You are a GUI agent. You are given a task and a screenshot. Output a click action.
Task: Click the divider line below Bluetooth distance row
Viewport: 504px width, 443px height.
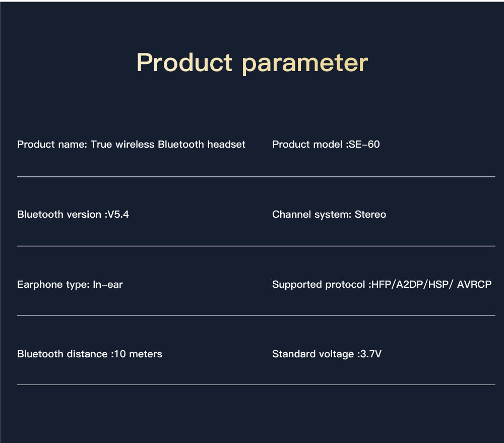pyautogui.click(x=256, y=385)
